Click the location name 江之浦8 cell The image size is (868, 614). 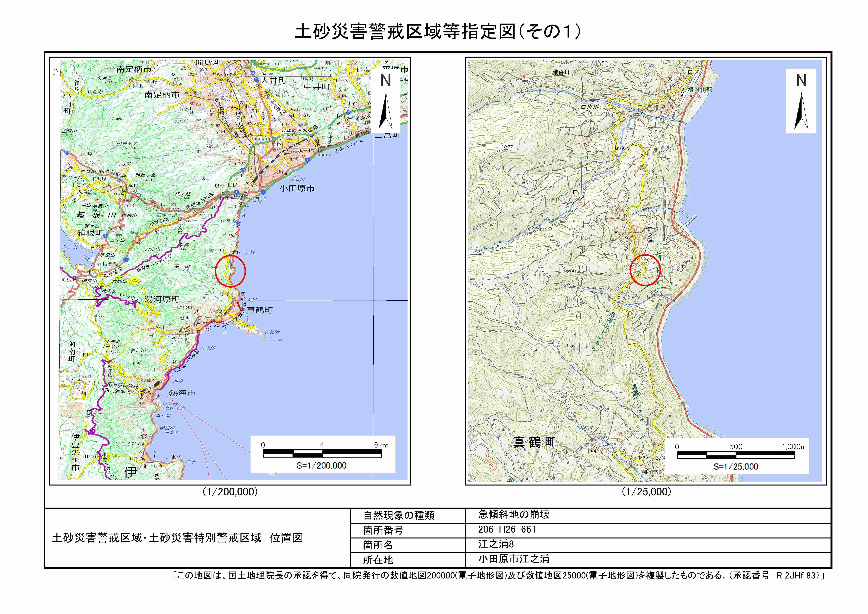click(496, 544)
